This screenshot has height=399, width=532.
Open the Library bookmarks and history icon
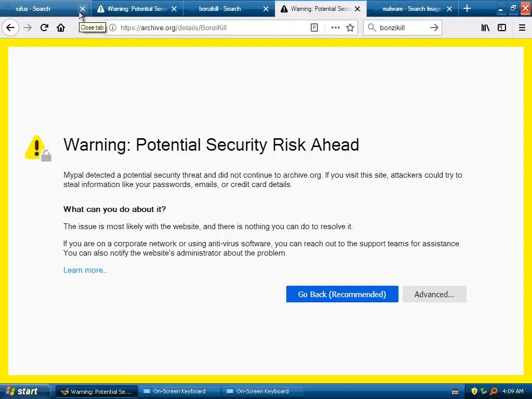485,28
